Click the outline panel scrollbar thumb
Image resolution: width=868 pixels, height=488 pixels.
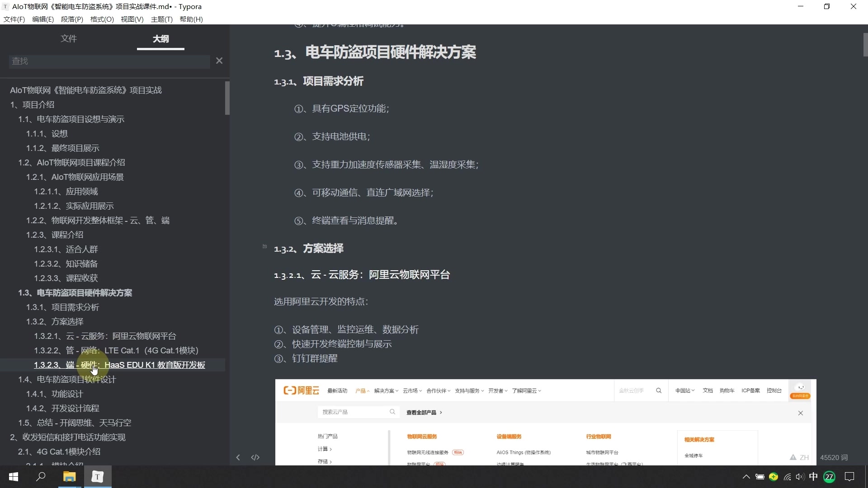coord(227,98)
